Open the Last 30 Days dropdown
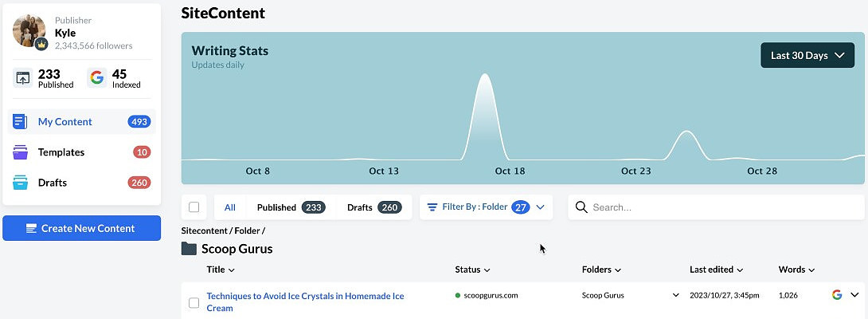The width and height of the screenshot is (868, 319). (x=807, y=56)
